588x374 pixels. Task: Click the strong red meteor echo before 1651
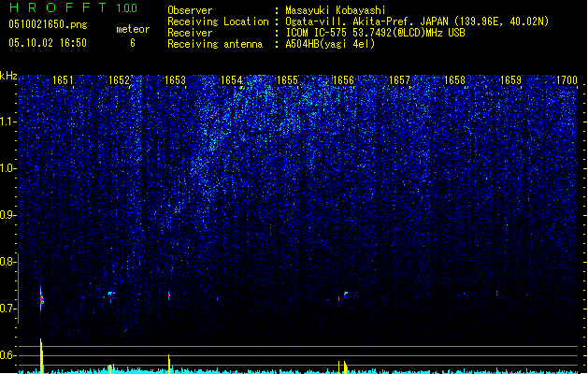pyautogui.click(x=42, y=299)
